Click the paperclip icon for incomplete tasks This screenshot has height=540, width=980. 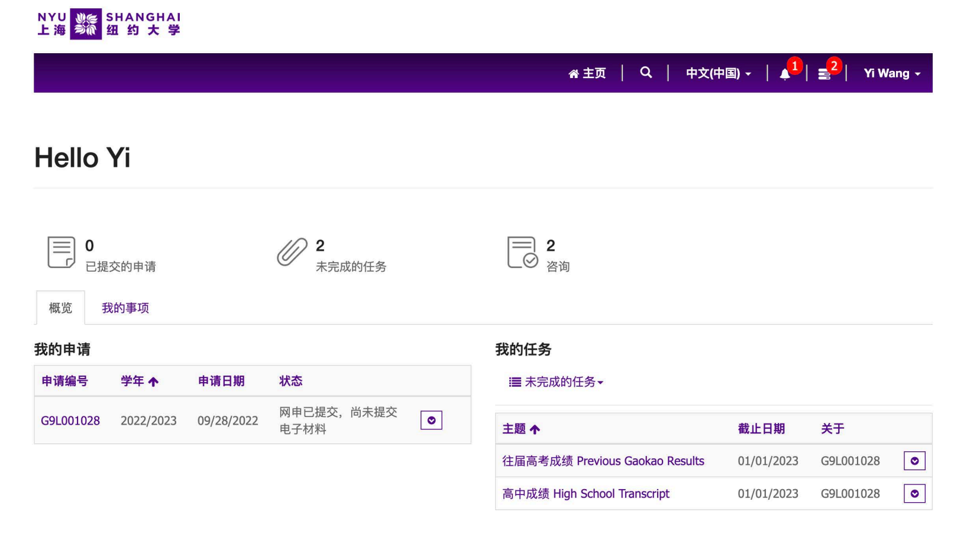pyautogui.click(x=290, y=253)
